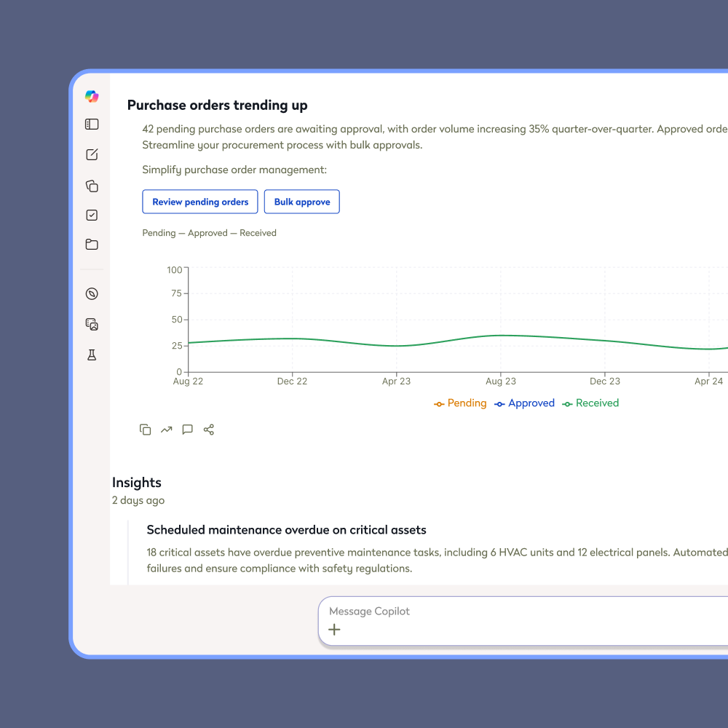
Task: Toggle the Received series in chart legend
Action: pos(590,403)
